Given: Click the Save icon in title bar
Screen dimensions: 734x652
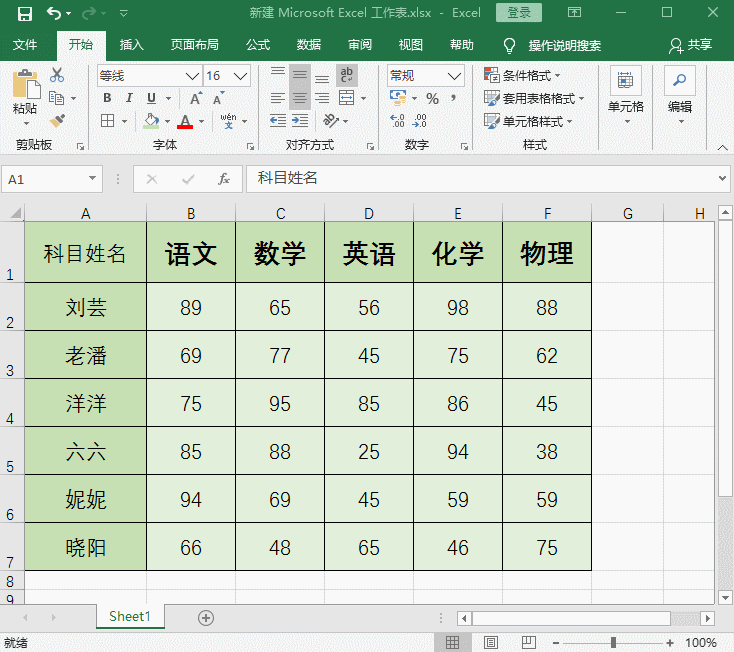Looking at the screenshot, I should click(x=24, y=14).
